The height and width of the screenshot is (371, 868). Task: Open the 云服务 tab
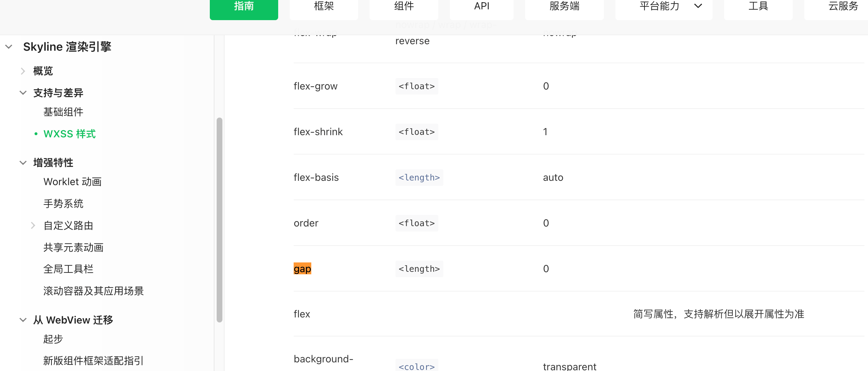[x=843, y=6]
